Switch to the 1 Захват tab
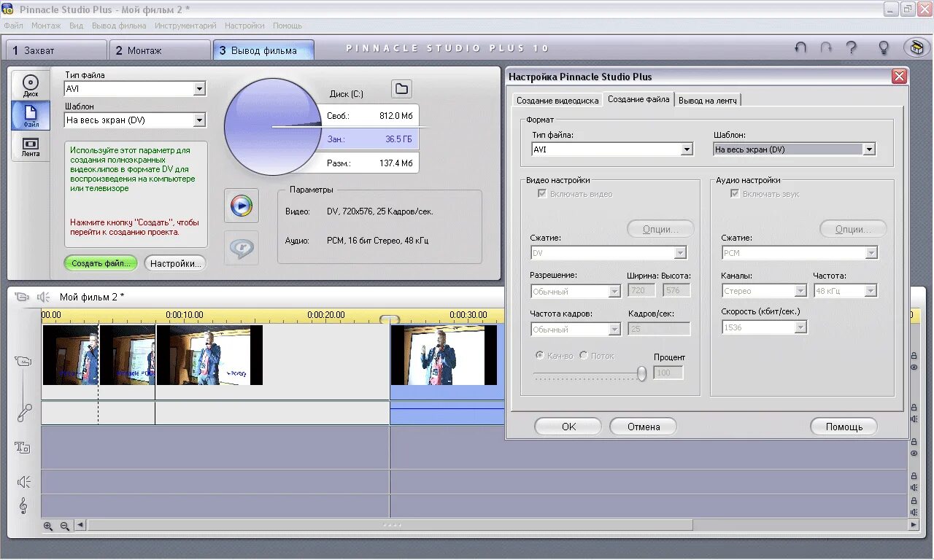This screenshot has width=934, height=560. 57,50
